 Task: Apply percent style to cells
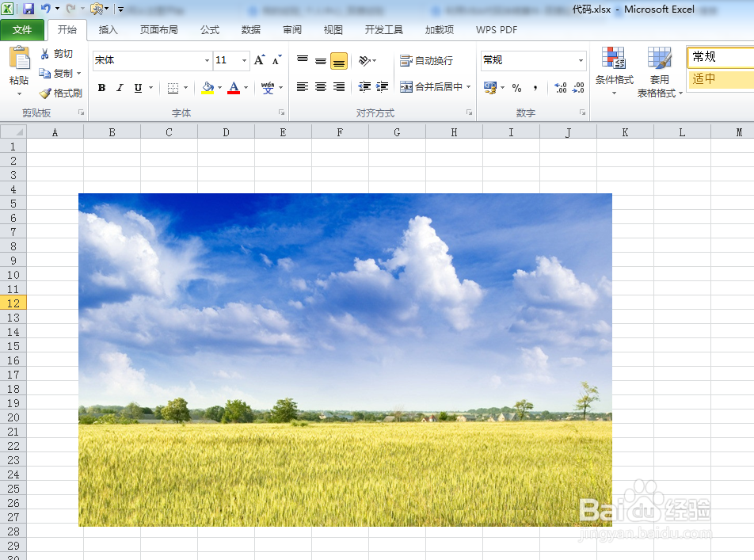[x=517, y=88]
